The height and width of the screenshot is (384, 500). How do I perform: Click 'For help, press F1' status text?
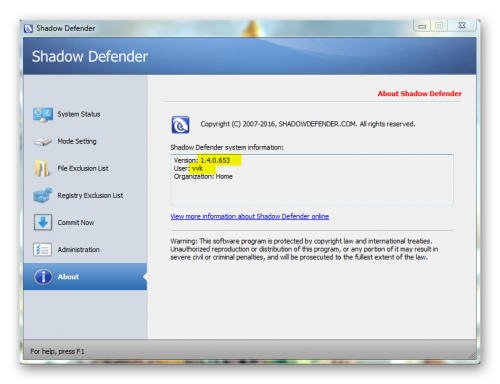pos(57,351)
